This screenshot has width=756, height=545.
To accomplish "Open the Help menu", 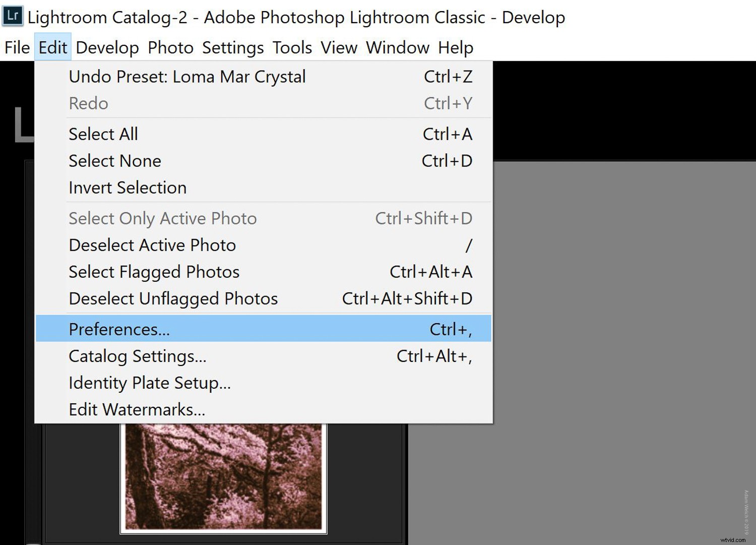I will click(x=456, y=47).
